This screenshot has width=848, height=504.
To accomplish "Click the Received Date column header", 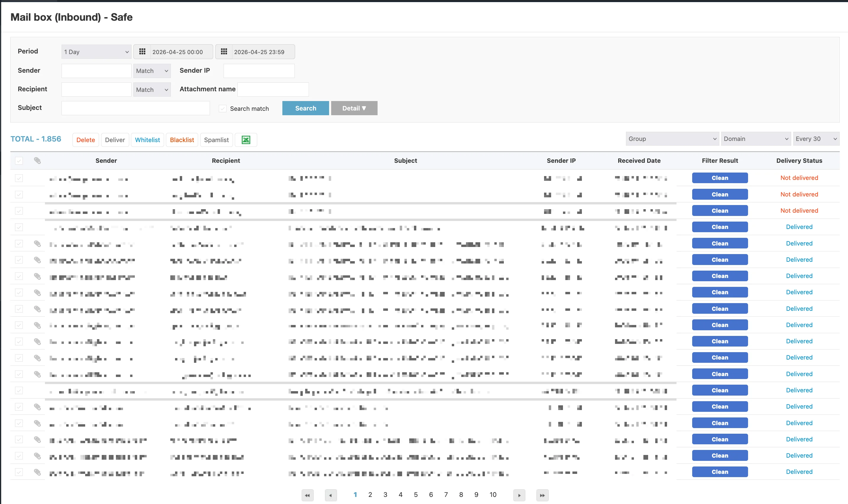I will pyautogui.click(x=639, y=161).
